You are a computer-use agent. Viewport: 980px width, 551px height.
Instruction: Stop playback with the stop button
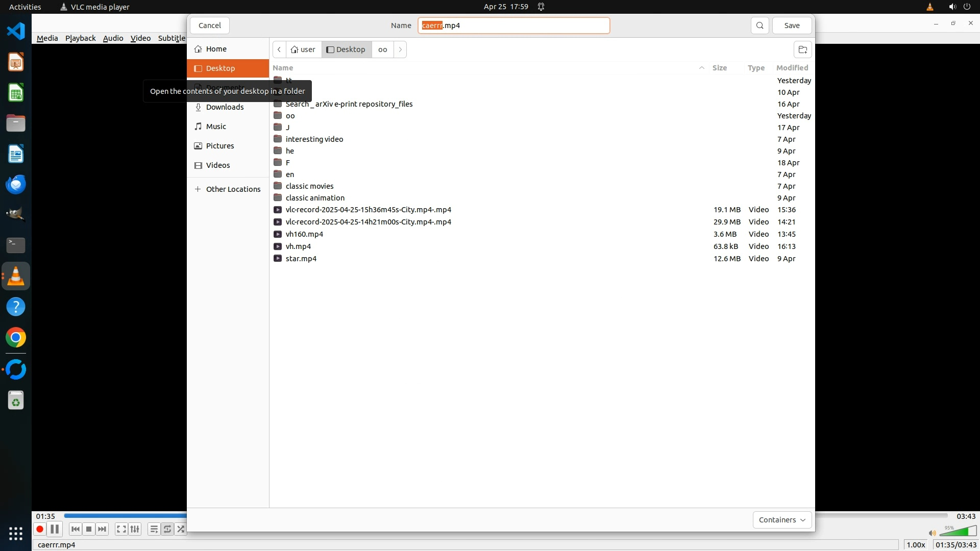(x=89, y=529)
